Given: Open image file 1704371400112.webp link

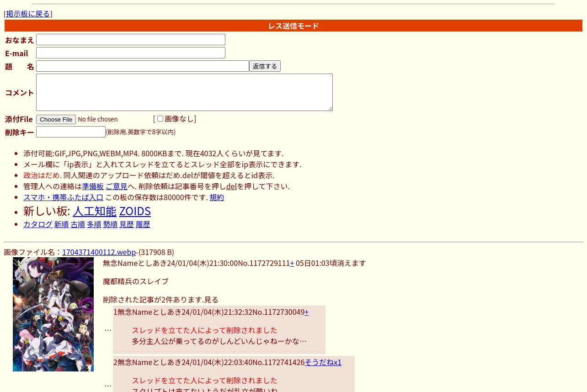Looking at the screenshot, I should pyautogui.click(x=99, y=252).
